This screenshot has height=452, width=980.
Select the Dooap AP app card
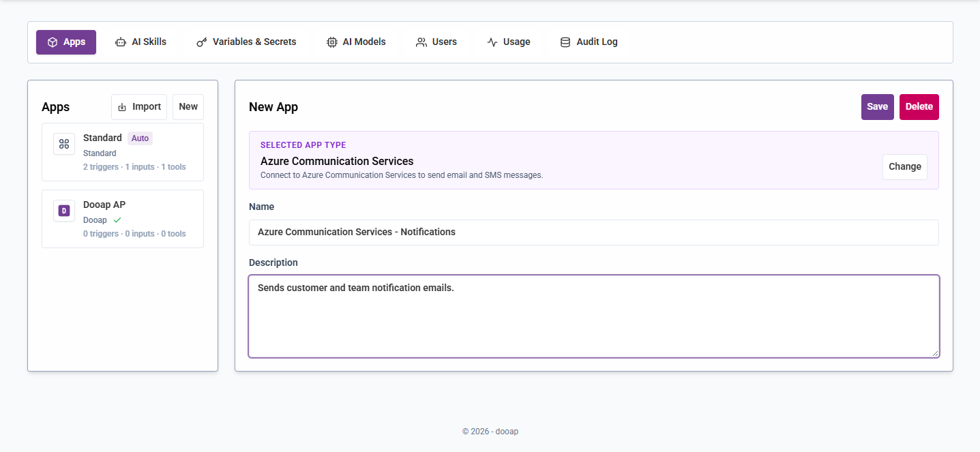pos(123,219)
